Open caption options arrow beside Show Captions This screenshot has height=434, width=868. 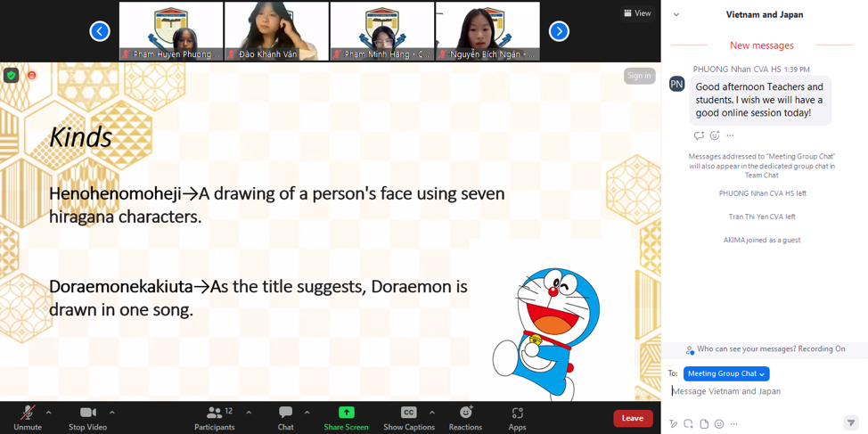(x=432, y=413)
